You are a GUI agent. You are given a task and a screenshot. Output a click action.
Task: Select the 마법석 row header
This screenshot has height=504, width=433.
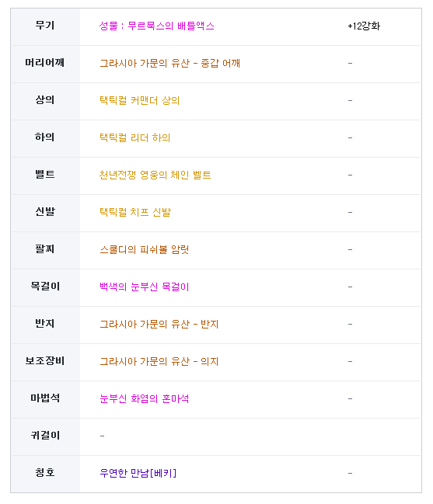click(45, 398)
